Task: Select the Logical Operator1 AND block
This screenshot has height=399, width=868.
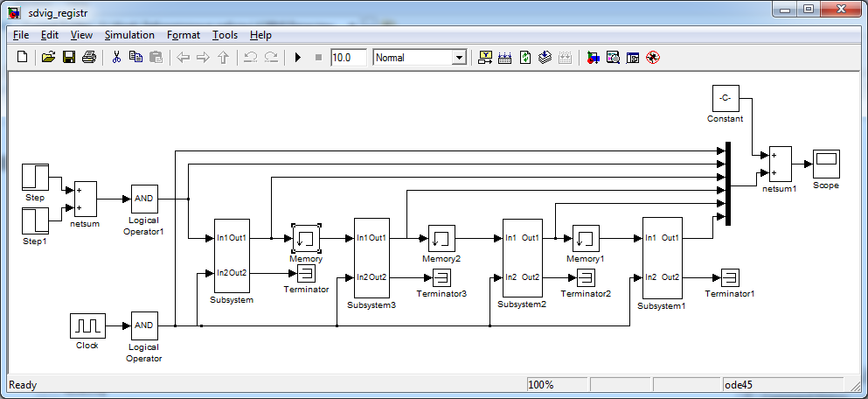Action: 144,199
